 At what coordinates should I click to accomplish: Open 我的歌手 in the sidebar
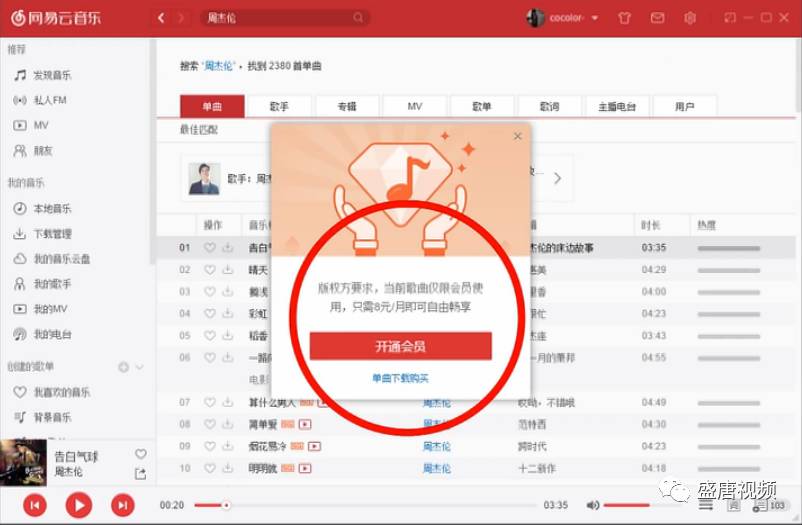42,284
